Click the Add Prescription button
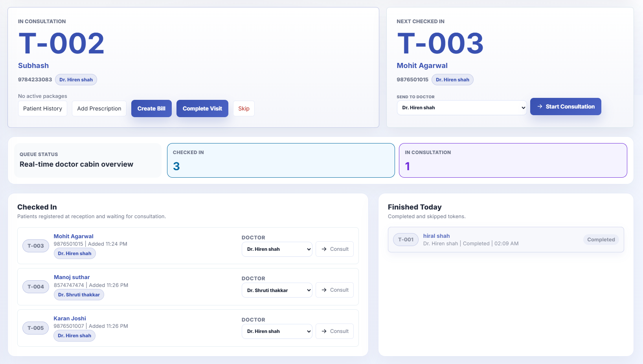 point(99,108)
